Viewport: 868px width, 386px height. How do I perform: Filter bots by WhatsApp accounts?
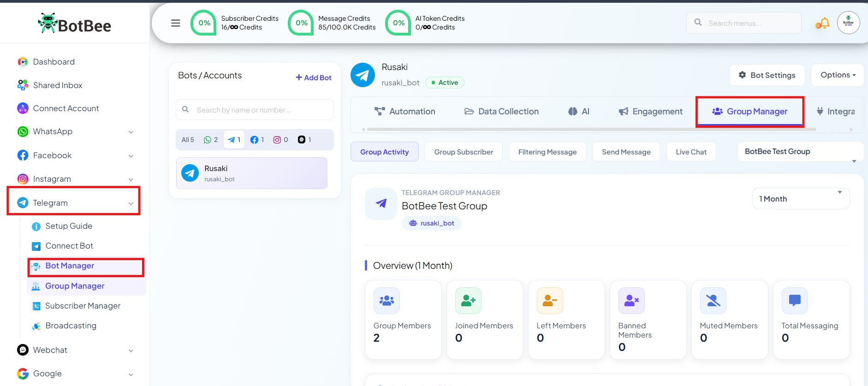point(211,140)
